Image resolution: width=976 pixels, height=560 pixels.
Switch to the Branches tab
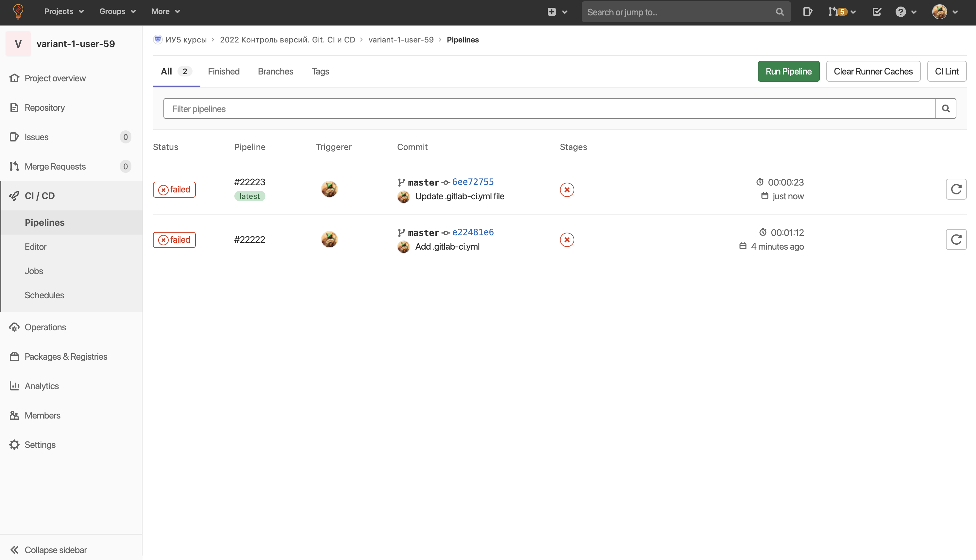click(276, 72)
